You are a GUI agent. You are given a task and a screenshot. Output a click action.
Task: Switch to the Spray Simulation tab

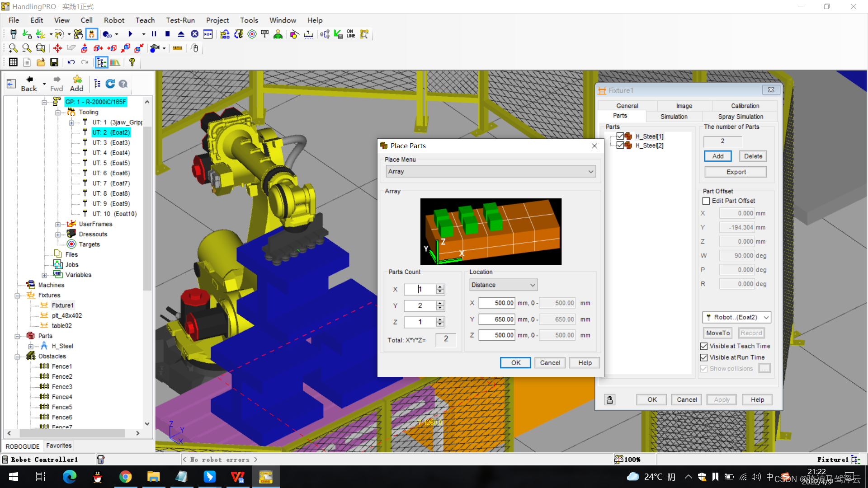pos(741,117)
